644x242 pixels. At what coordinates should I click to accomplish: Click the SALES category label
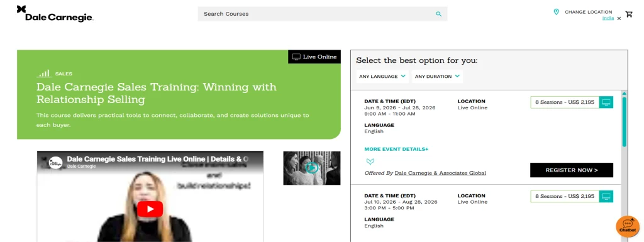click(64, 74)
